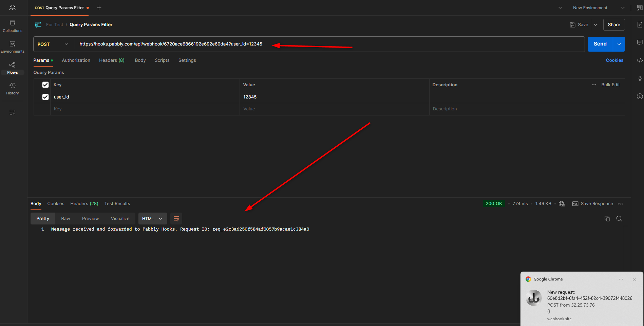Click the Share button
This screenshot has height=326, width=644.
(x=614, y=25)
